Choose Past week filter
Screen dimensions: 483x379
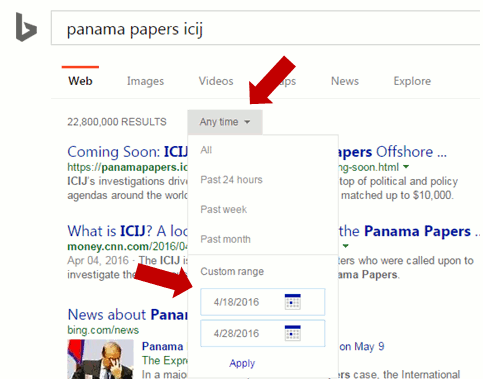224,209
